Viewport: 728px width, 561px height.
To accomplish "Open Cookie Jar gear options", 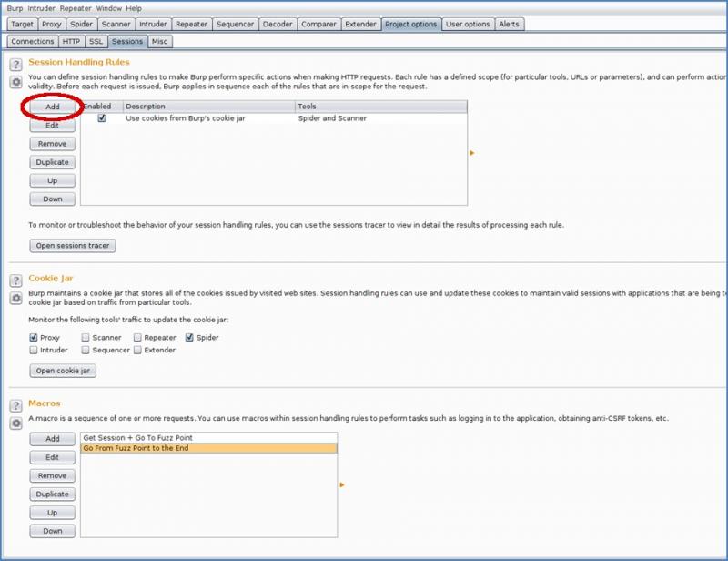I will click(15, 298).
